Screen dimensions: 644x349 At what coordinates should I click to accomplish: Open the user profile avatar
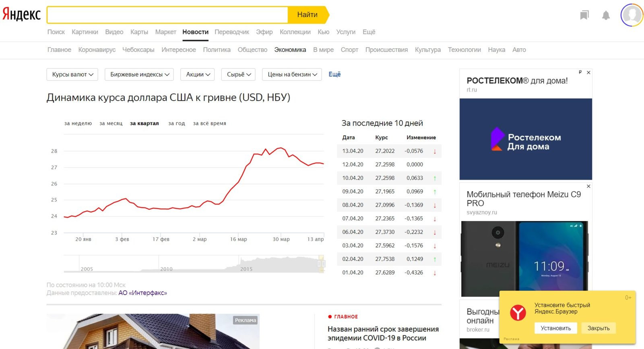pos(632,15)
